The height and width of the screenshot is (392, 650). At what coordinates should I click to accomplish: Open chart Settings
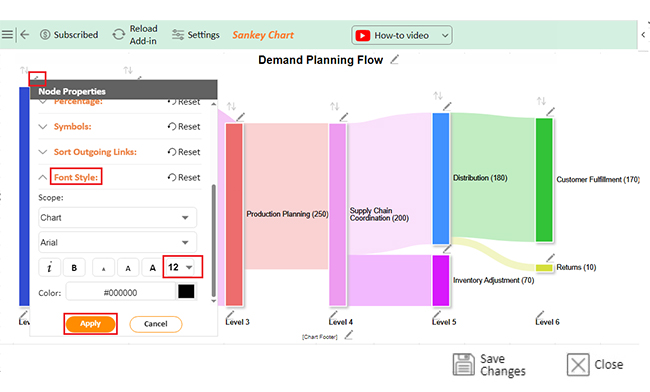pyautogui.click(x=196, y=34)
